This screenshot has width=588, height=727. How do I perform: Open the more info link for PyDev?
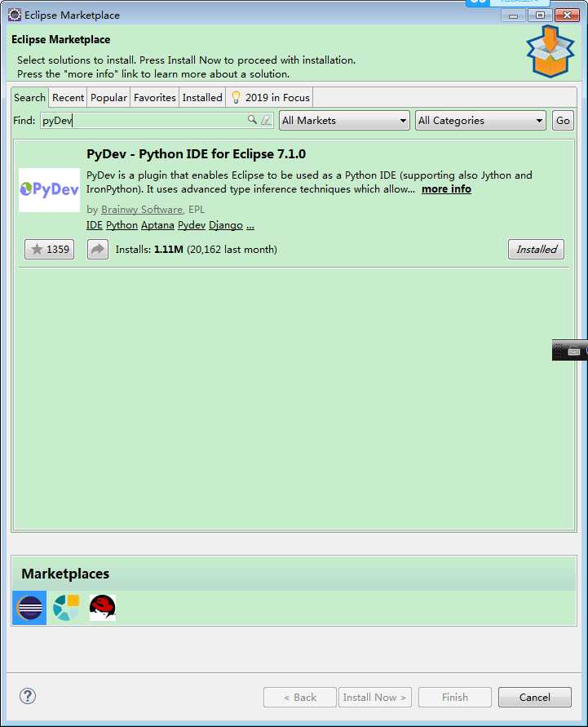(446, 189)
